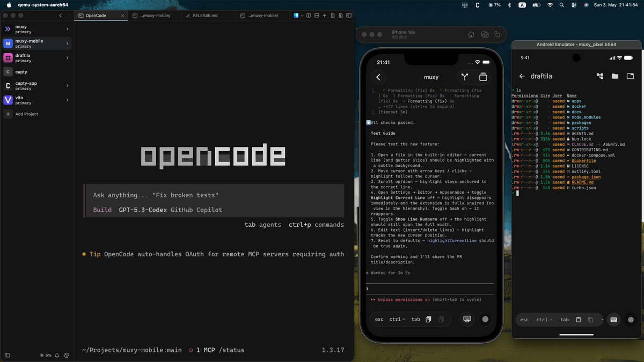Expand the draftila project chevron
This screenshot has height=362, width=644.
pyautogui.click(x=67, y=58)
